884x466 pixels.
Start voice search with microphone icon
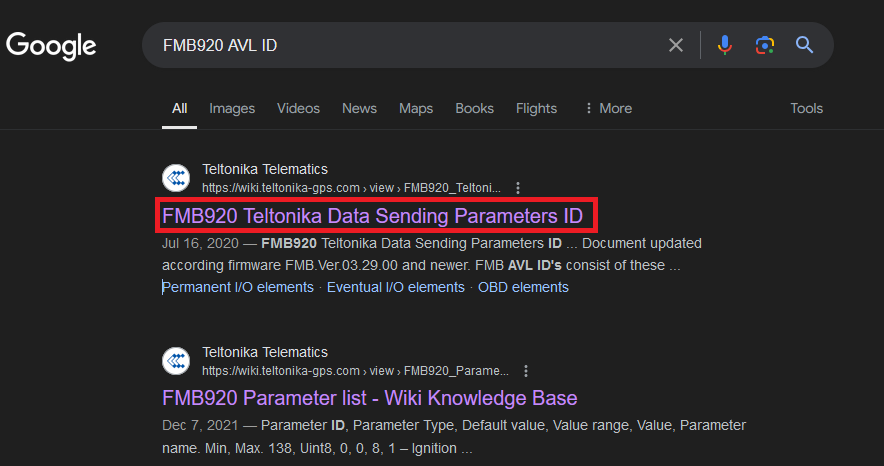[724, 45]
